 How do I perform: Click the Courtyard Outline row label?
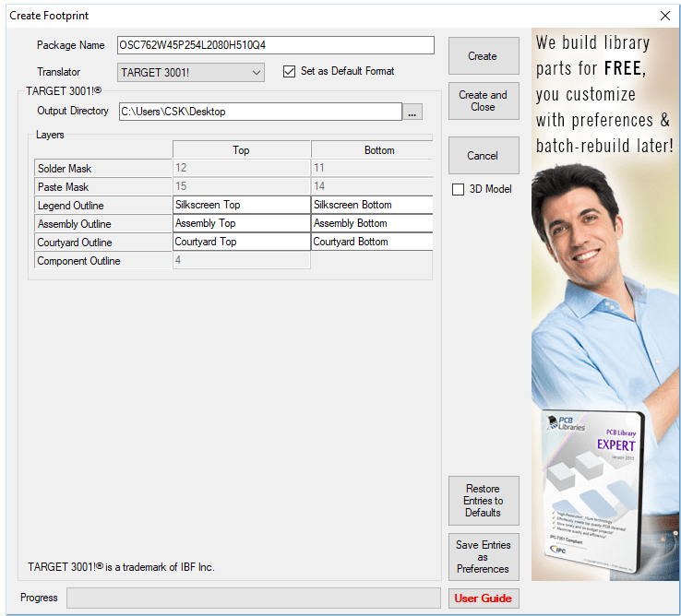[103, 243]
